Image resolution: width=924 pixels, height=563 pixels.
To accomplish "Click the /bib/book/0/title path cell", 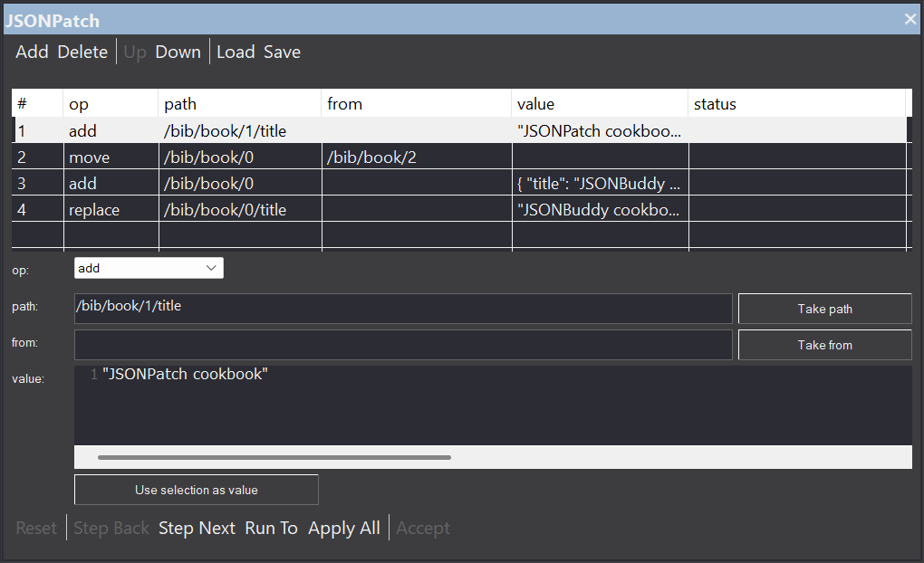I will click(240, 210).
